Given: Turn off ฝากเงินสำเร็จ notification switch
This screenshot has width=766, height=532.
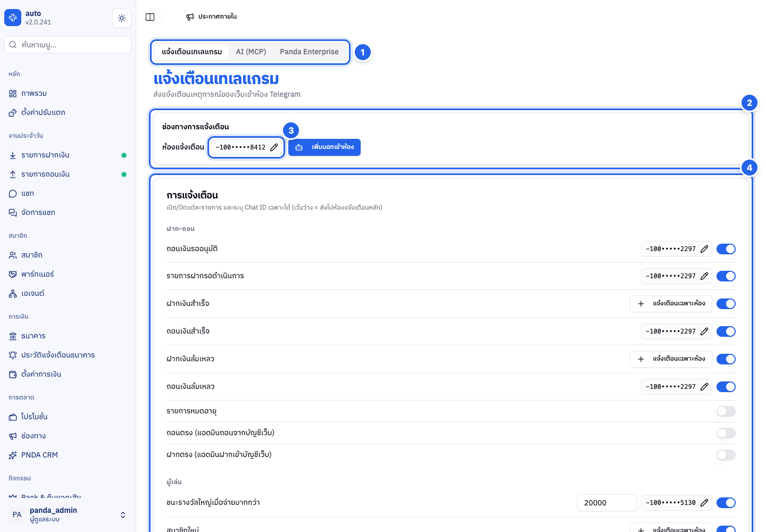Looking at the screenshot, I should 726,304.
